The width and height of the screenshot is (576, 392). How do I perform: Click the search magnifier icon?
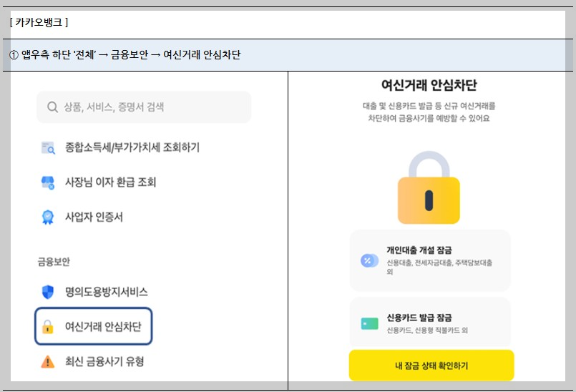point(52,107)
